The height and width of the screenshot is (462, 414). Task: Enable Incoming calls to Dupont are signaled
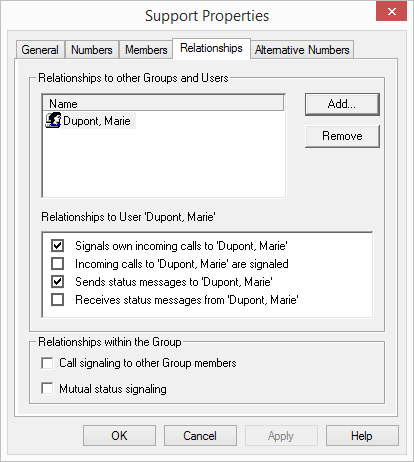click(x=57, y=264)
